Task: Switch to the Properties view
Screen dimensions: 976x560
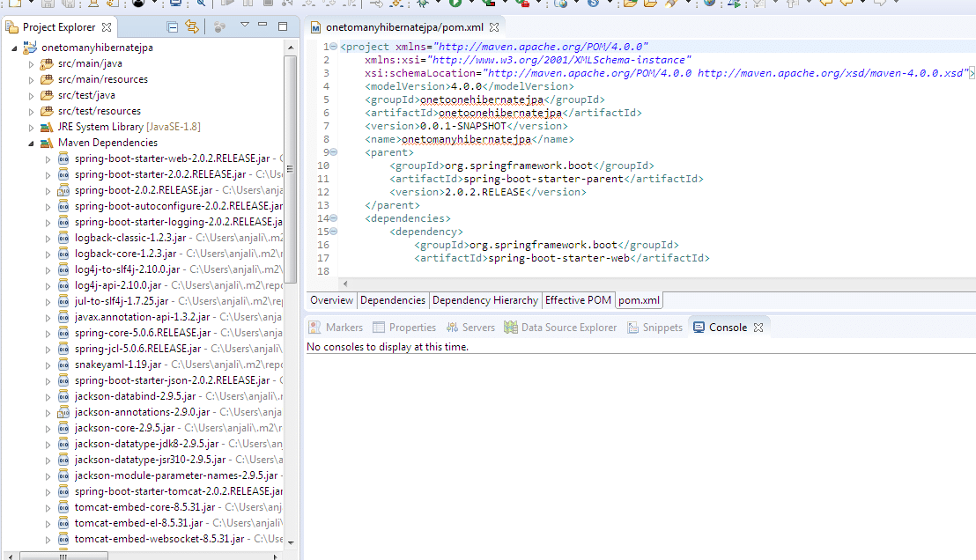Action: (x=404, y=327)
